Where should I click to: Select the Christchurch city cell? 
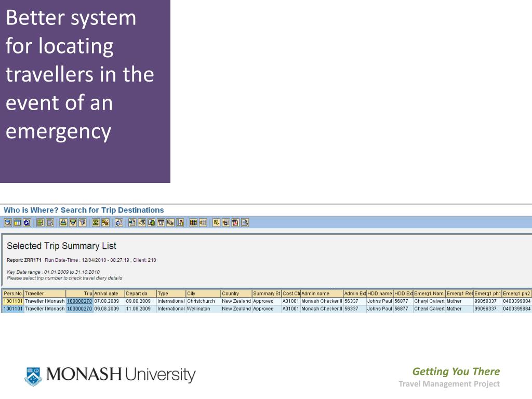(x=203, y=301)
